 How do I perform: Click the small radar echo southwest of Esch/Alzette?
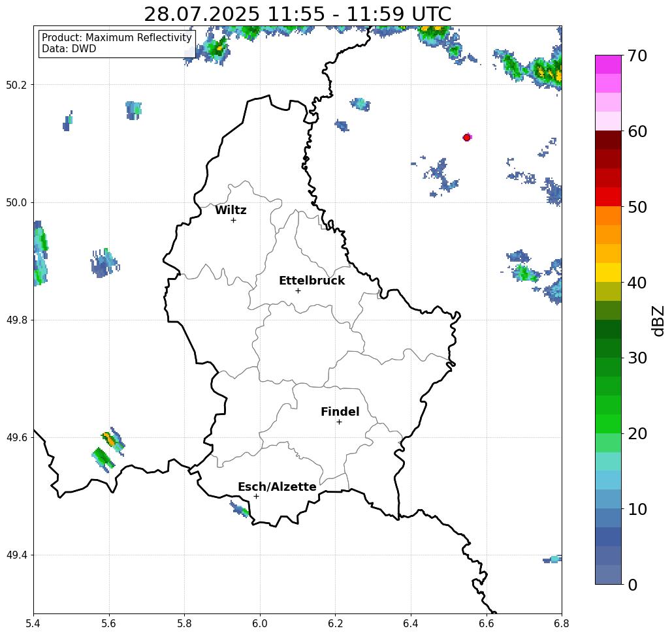pyautogui.click(x=239, y=508)
